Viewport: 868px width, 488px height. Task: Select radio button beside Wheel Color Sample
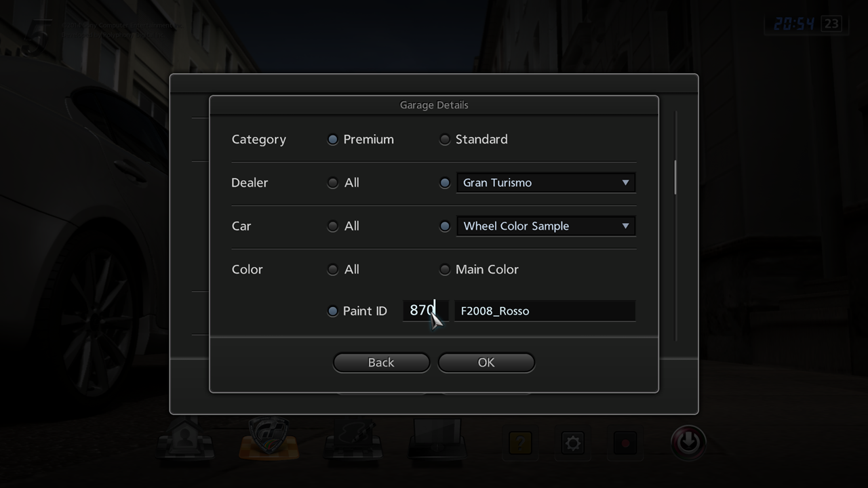point(444,226)
